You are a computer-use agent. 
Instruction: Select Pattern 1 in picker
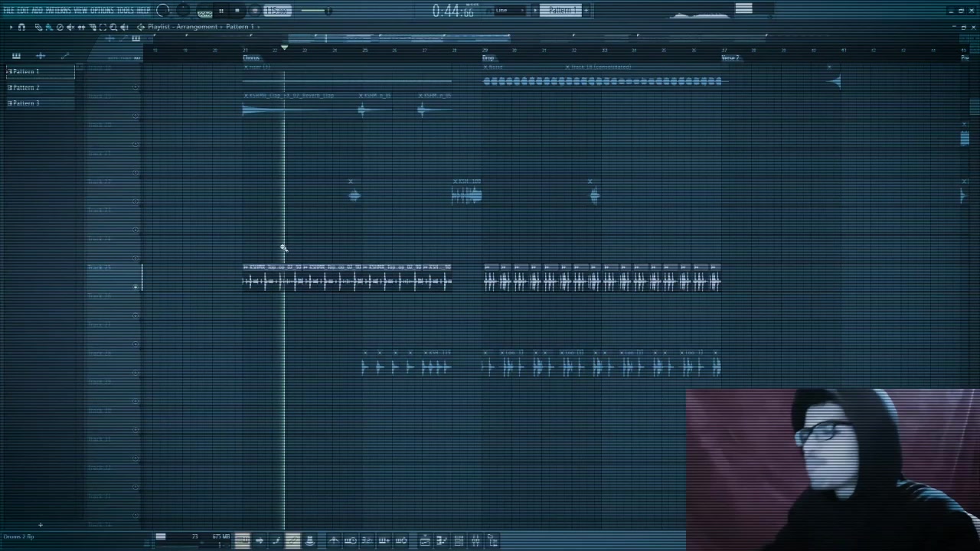point(41,71)
